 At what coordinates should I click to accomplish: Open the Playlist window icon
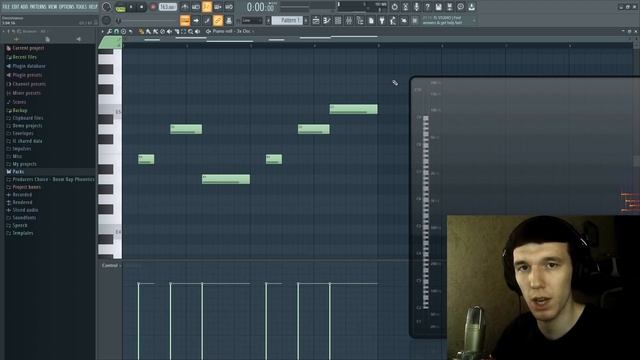316,20
